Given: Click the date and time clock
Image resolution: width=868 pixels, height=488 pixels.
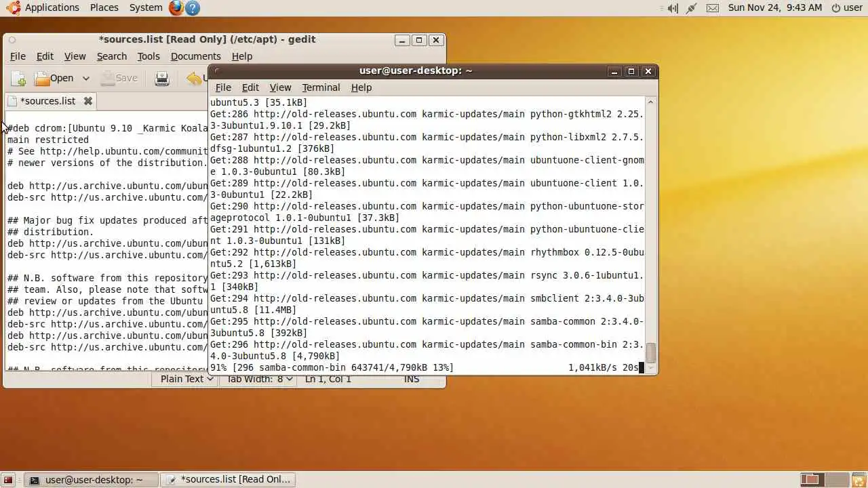Looking at the screenshot, I should 775,8.
